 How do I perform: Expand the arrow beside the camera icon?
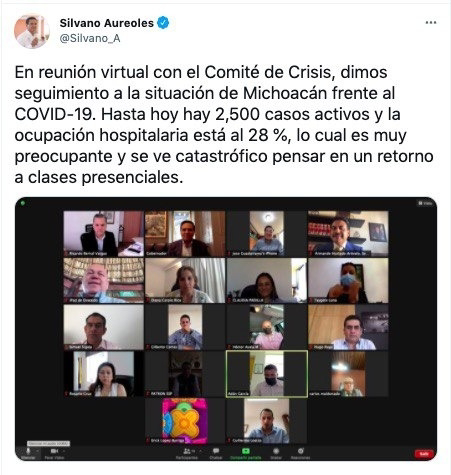(x=63, y=451)
